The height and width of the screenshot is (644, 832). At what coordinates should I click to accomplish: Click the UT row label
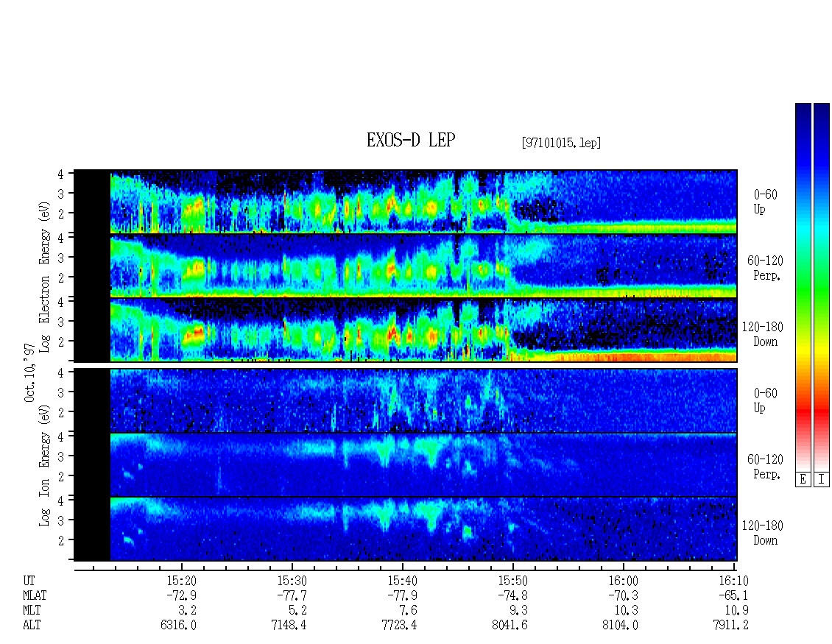coord(29,581)
